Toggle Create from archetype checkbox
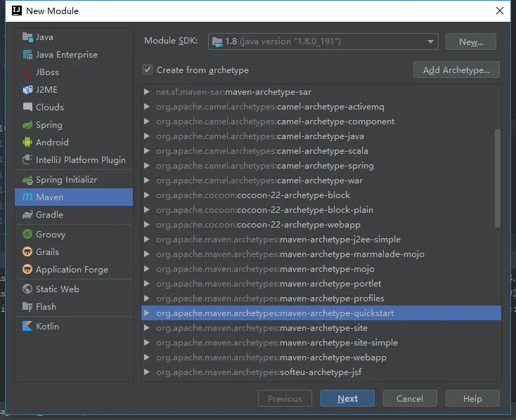Image resolution: width=516 pixels, height=420 pixels. tap(148, 70)
